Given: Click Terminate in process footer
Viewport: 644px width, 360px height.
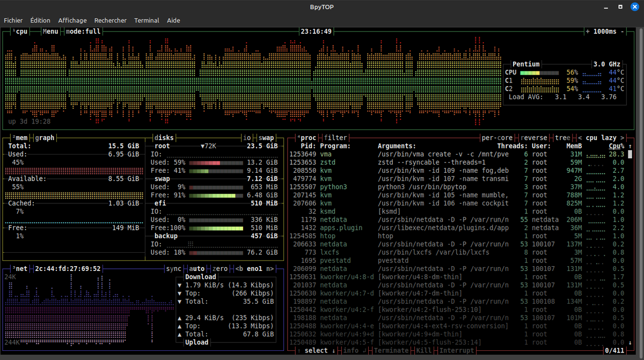Looking at the screenshot, I should tap(391, 351).
